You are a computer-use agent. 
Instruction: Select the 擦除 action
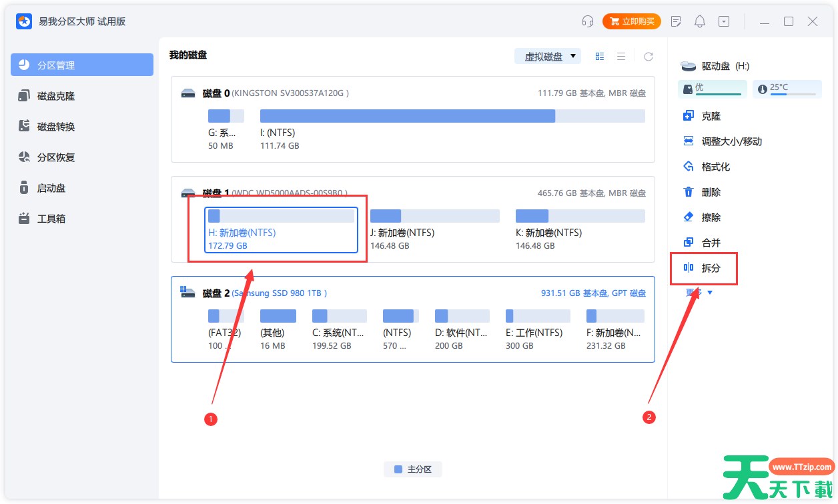pos(703,217)
